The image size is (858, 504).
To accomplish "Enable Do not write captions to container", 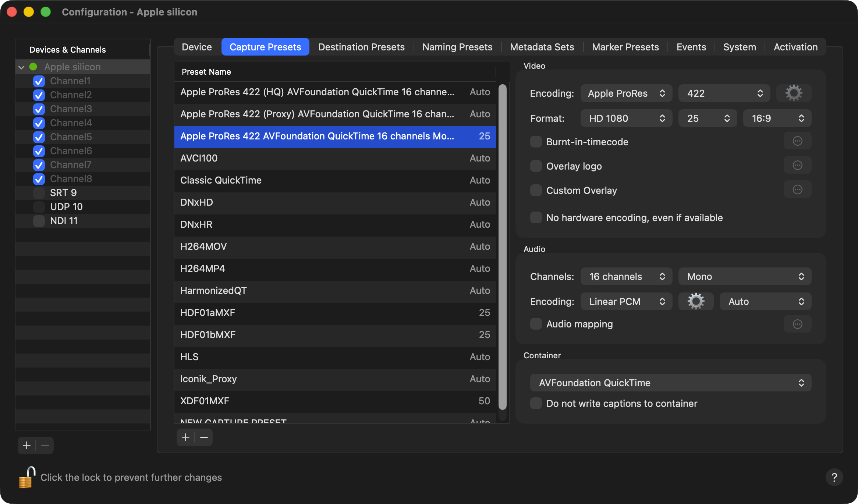I will point(536,403).
